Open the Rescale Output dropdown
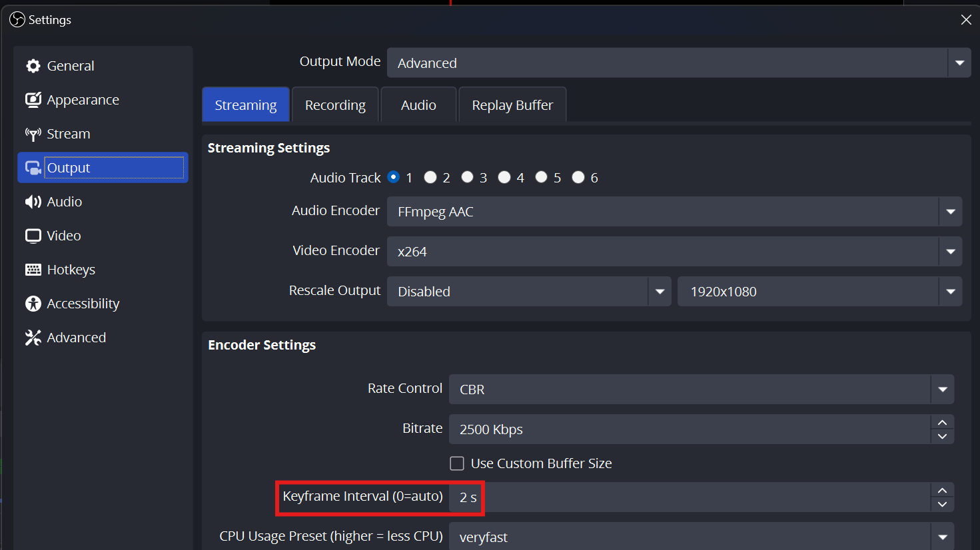Screen dimensions: 980x550 point(660,291)
